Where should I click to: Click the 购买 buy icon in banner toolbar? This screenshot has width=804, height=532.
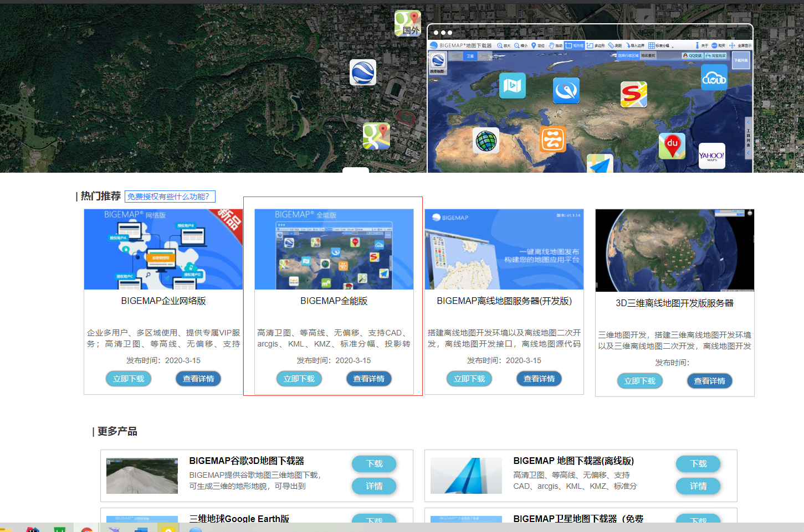pyautogui.click(x=718, y=45)
